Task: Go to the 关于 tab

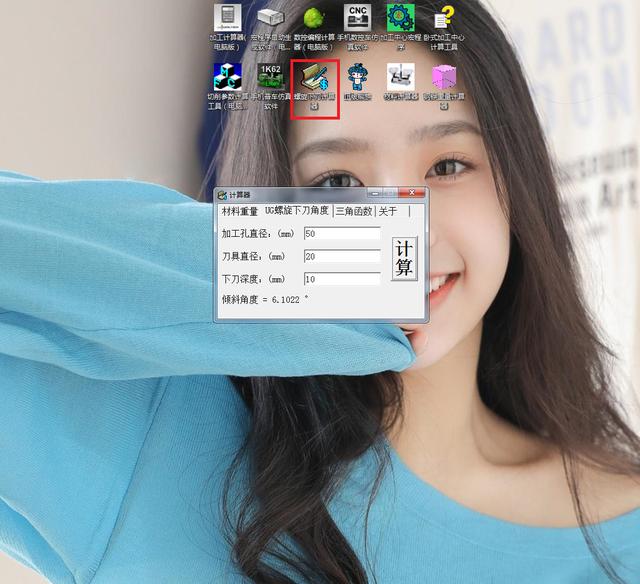Action: 388,211
